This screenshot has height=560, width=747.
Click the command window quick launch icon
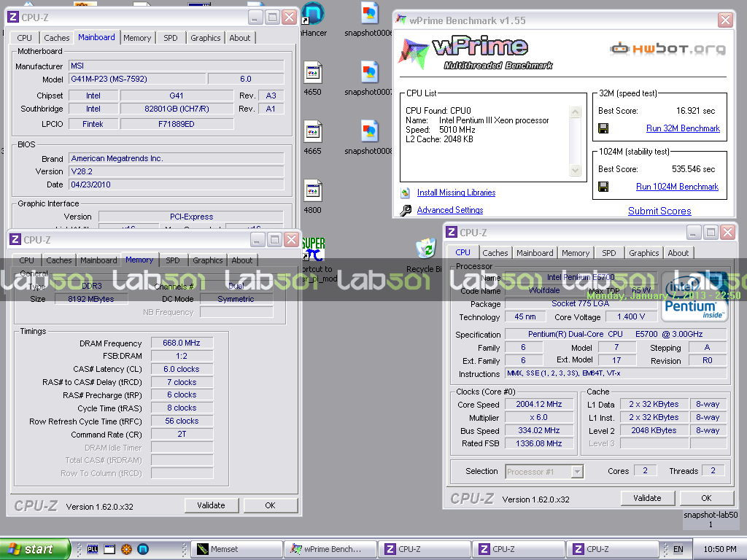click(109, 549)
